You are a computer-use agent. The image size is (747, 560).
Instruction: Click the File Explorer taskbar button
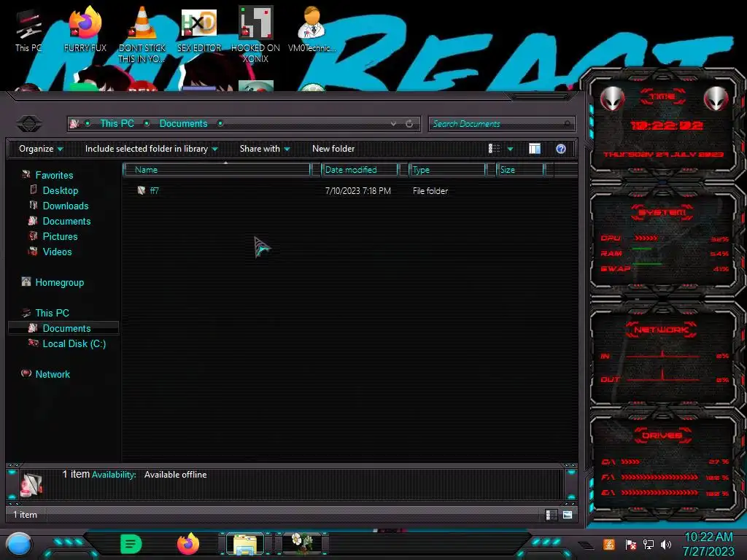245,544
